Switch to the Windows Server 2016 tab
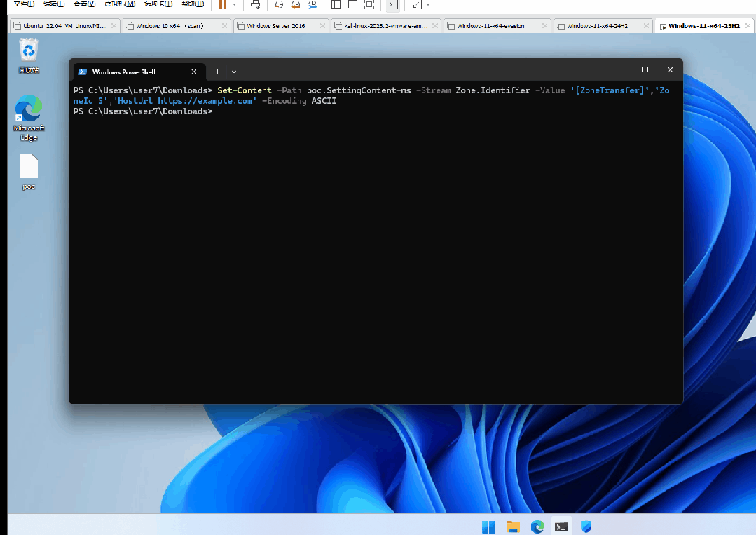 [x=280, y=25]
